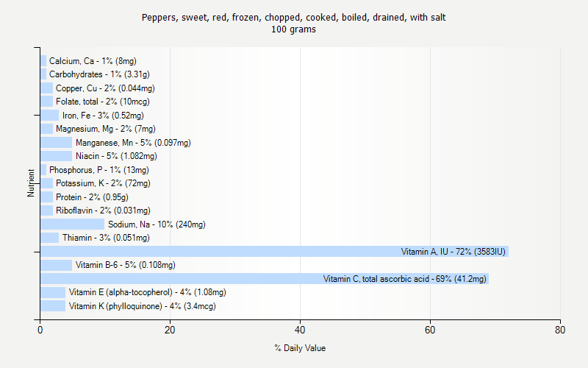The image size is (588, 368).
Task: Click the 'Nutrient' y-axis title
Action: tap(31, 183)
